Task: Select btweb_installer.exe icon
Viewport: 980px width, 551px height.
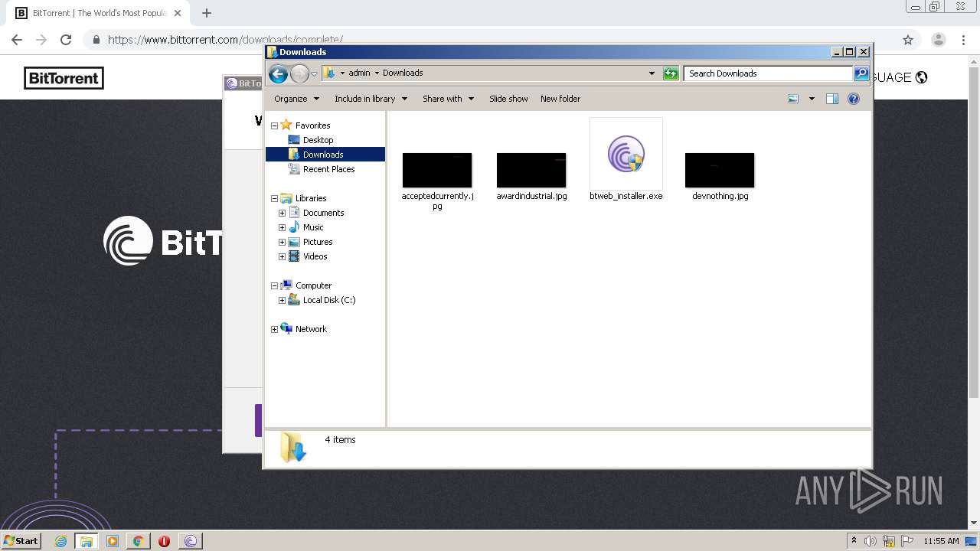Action: click(x=626, y=154)
